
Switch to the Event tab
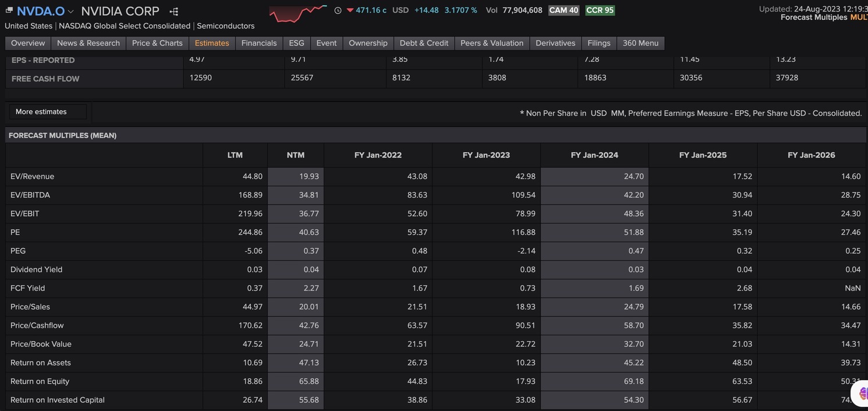(x=327, y=43)
